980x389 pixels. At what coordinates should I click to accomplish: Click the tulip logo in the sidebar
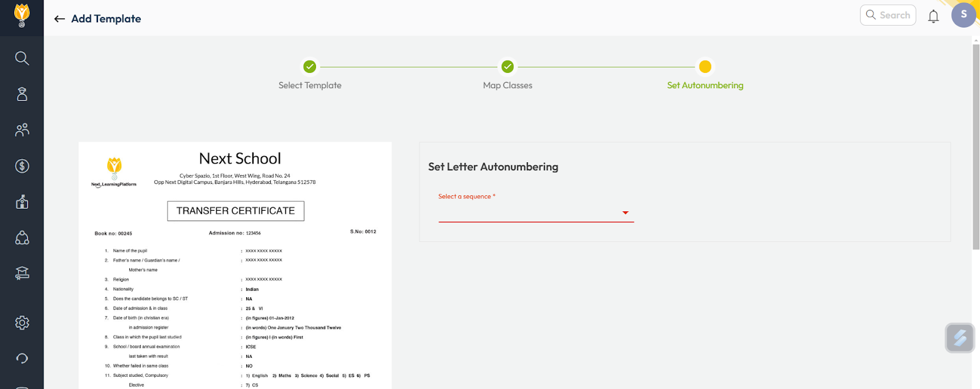21,15
